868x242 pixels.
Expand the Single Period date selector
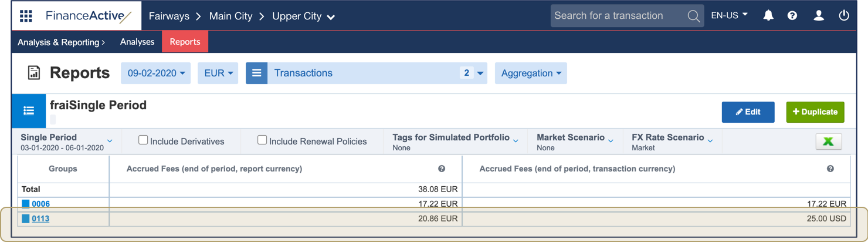66,142
